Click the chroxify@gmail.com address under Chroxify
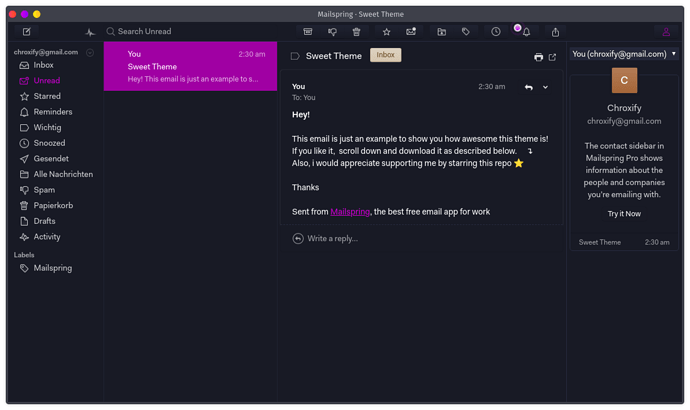Viewport: 690px width, 410px height. 624,121
